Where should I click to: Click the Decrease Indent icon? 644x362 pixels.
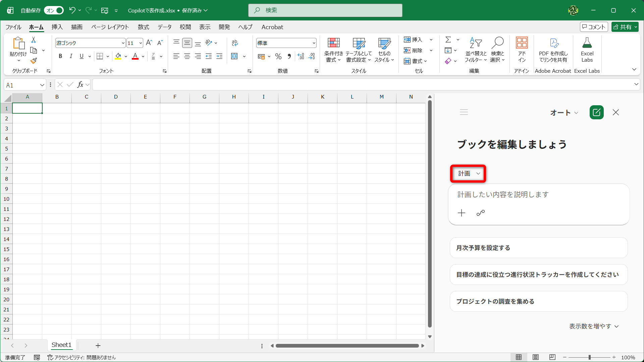coord(209,56)
